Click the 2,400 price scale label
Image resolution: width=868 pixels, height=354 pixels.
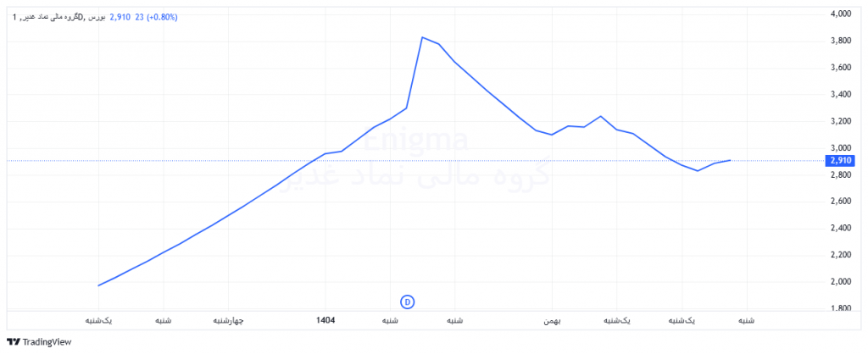(840, 229)
